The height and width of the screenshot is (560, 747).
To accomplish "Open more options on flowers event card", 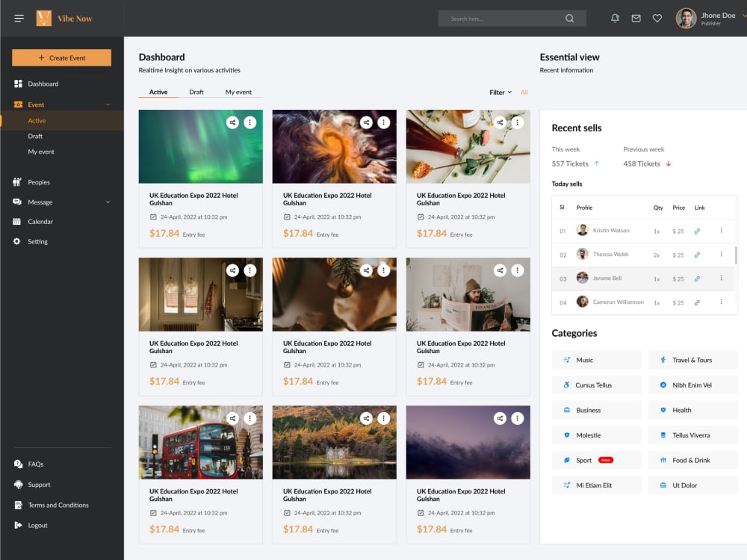I will (518, 122).
